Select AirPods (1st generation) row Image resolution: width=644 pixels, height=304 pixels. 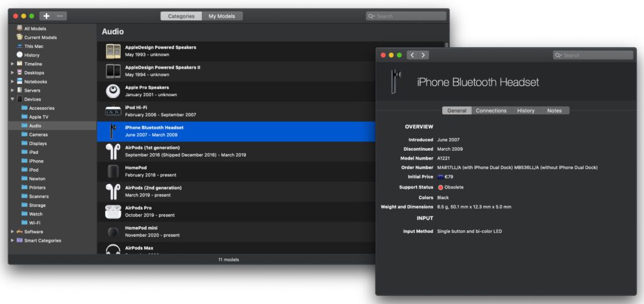pyautogui.click(x=236, y=151)
